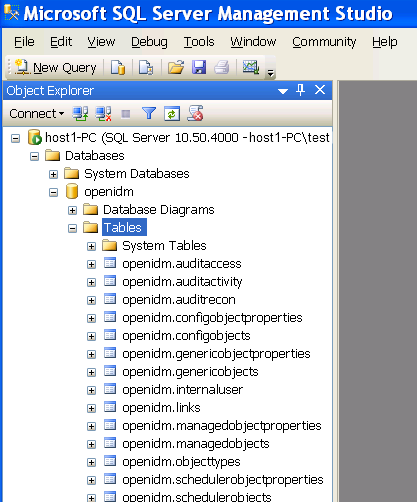The width and height of the screenshot is (417, 502).
Task: Click the script with red X icon
Action: (195, 113)
